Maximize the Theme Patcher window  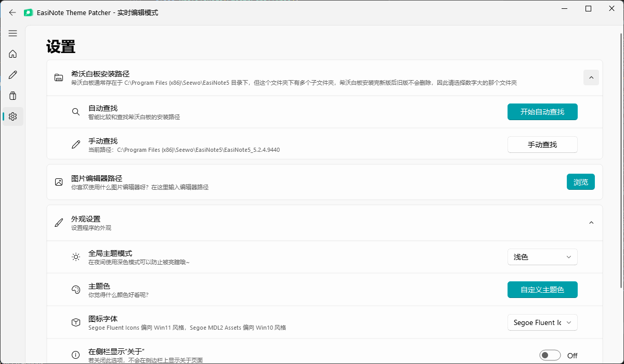click(x=588, y=9)
